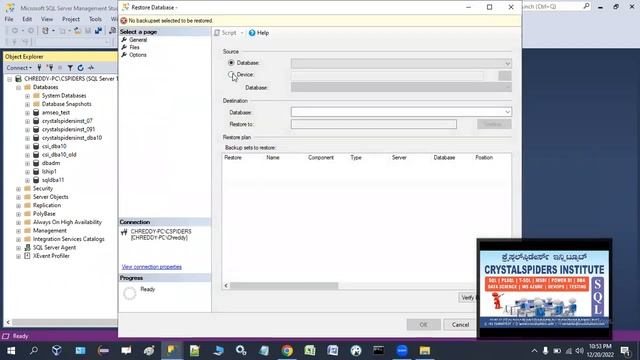Open the Script dropdown arrow
The height and width of the screenshot is (360, 640).
tap(242, 33)
